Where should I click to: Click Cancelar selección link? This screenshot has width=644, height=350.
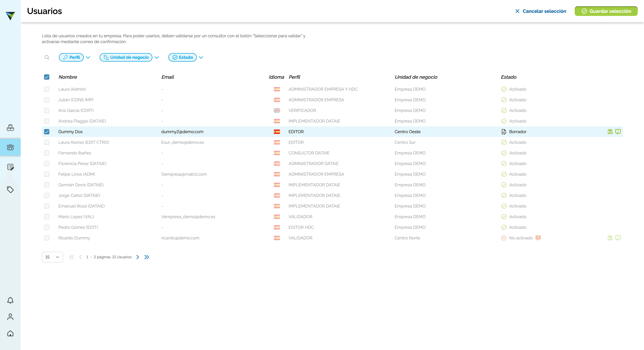point(541,11)
